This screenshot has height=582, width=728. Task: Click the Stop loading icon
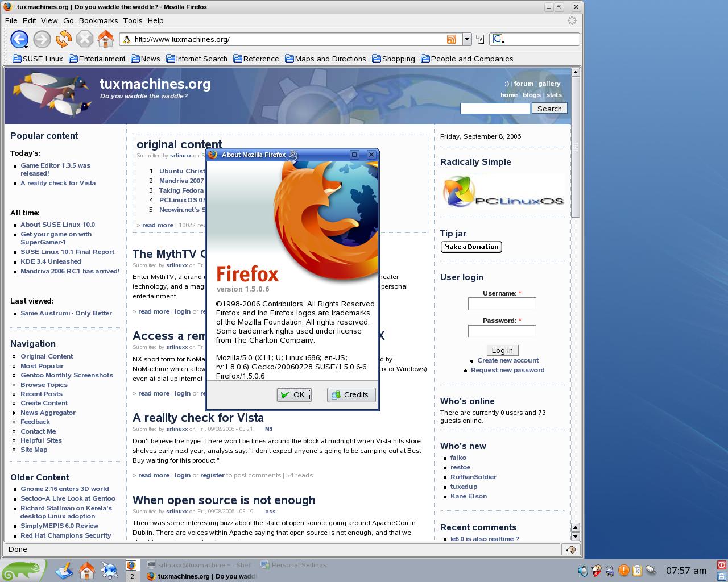[85, 39]
